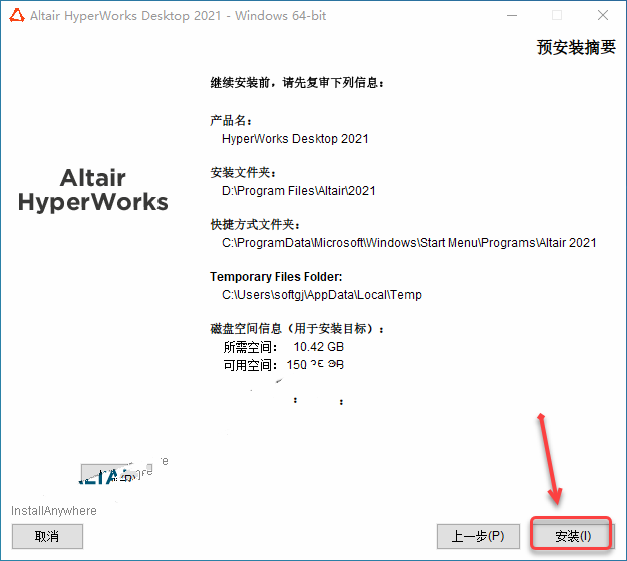The width and height of the screenshot is (627, 561).
Task: Click install path 'D:\Program Files\Altair\2021'
Action: pyautogui.click(x=299, y=190)
